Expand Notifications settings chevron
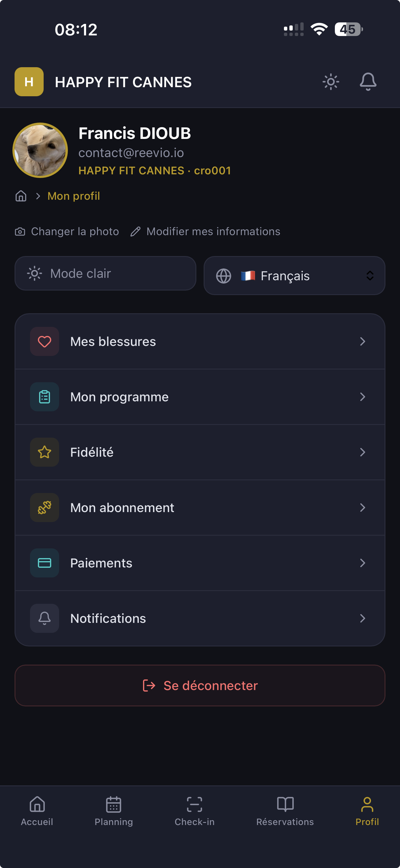 [362, 618]
